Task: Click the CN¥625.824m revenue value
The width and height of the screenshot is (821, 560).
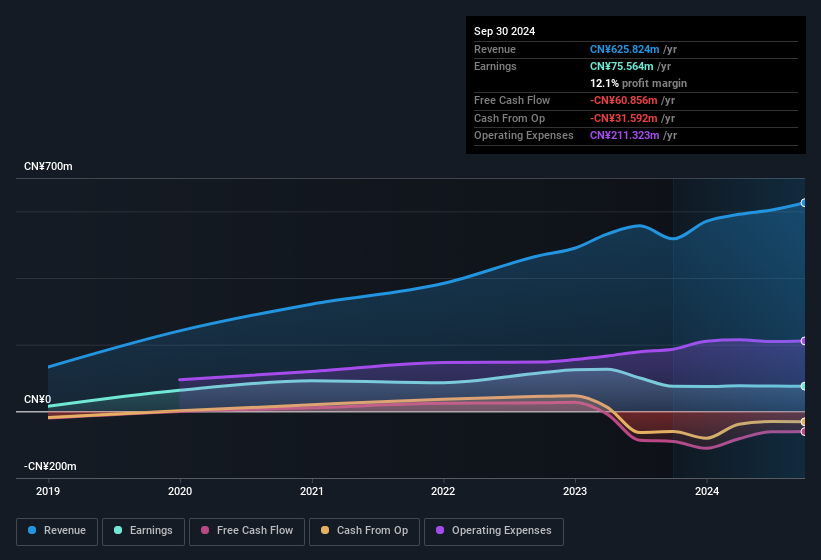Action: [x=624, y=49]
